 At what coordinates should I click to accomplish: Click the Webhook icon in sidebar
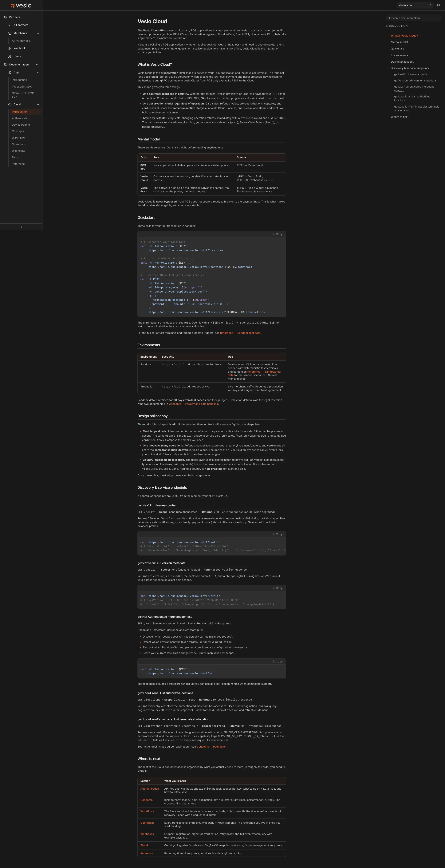(x=10, y=48)
